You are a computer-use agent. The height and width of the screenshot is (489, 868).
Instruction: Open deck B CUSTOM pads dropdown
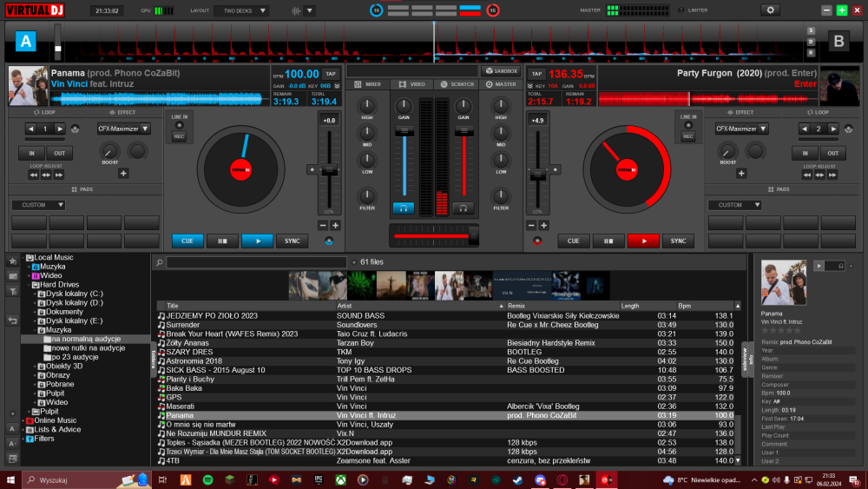[734, 205]
